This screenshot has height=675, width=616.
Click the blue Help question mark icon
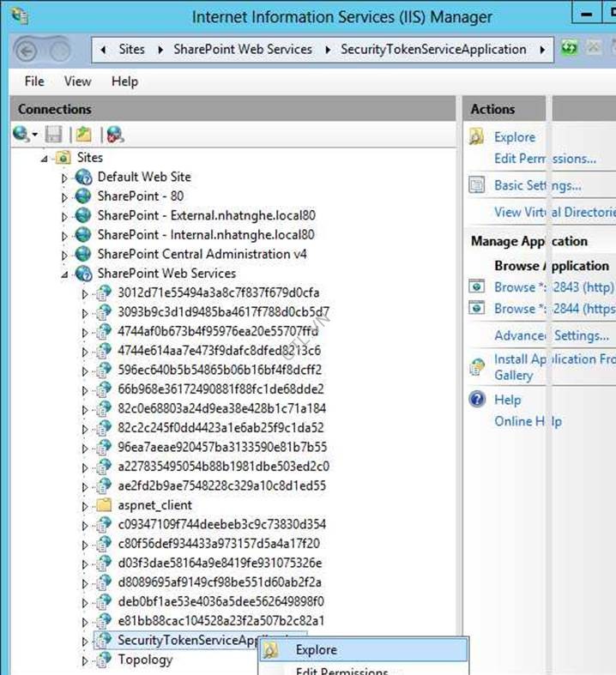477,400
